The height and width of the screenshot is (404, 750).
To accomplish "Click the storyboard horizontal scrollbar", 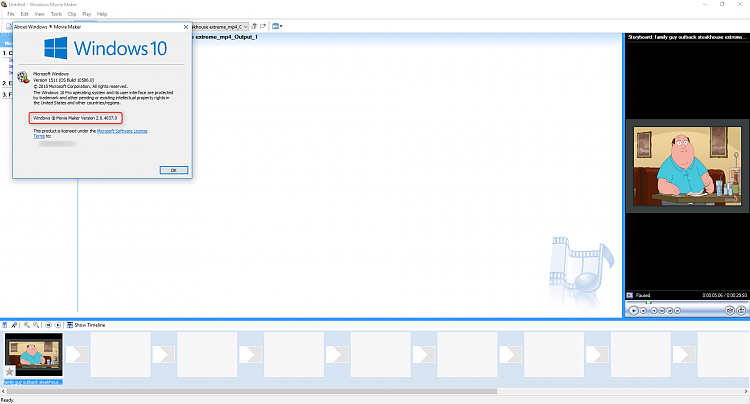I will 252,391.
